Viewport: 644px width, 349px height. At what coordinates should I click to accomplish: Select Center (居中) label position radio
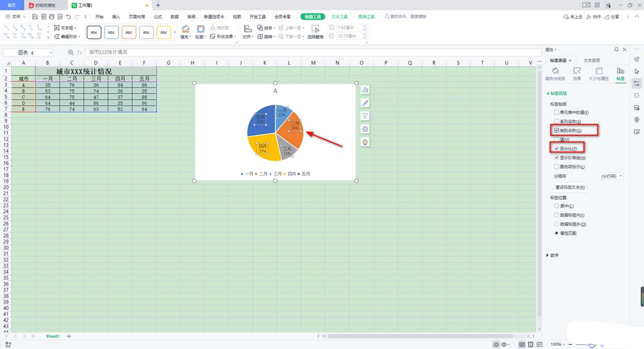[557, 206]
